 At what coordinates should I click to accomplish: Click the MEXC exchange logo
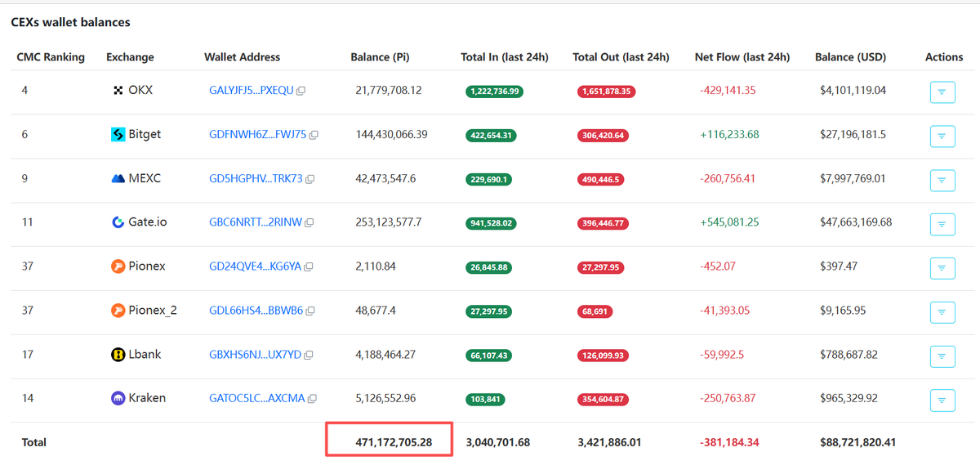pyautogui.click(x=118, y=178)
